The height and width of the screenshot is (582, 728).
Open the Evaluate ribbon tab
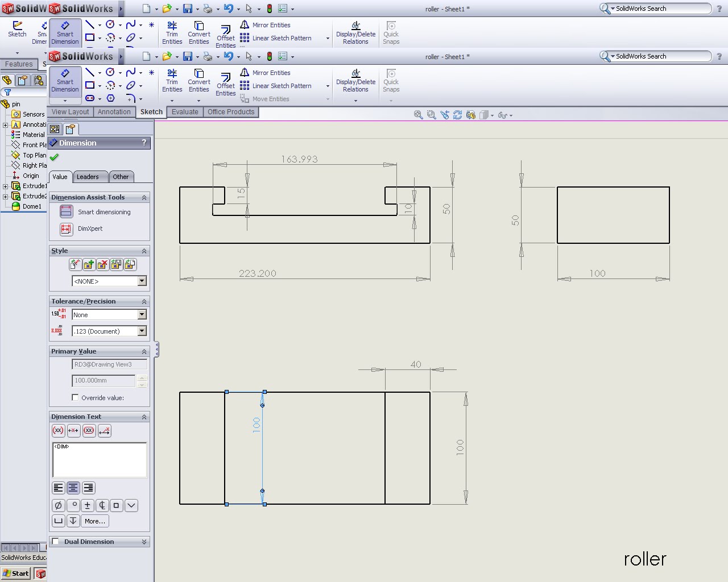point(184,111)
